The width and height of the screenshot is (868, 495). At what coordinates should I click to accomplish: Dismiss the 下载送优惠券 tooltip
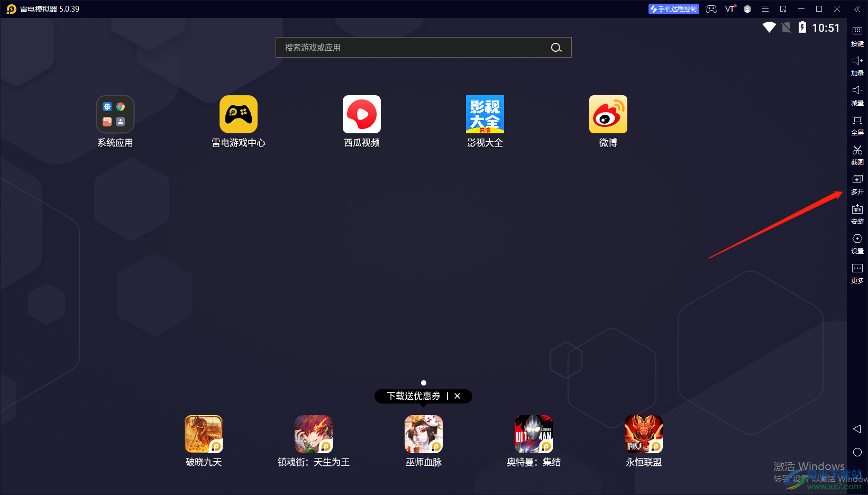click(458, 396)
